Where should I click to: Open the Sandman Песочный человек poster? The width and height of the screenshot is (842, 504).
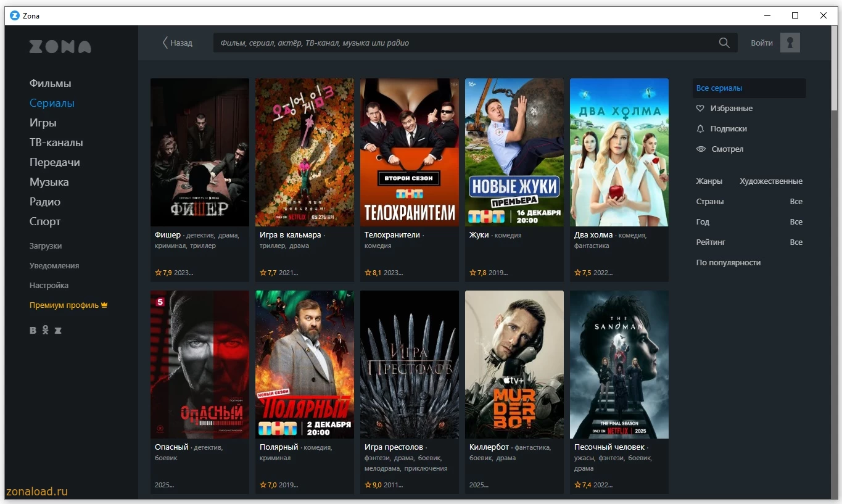[619, 365]
